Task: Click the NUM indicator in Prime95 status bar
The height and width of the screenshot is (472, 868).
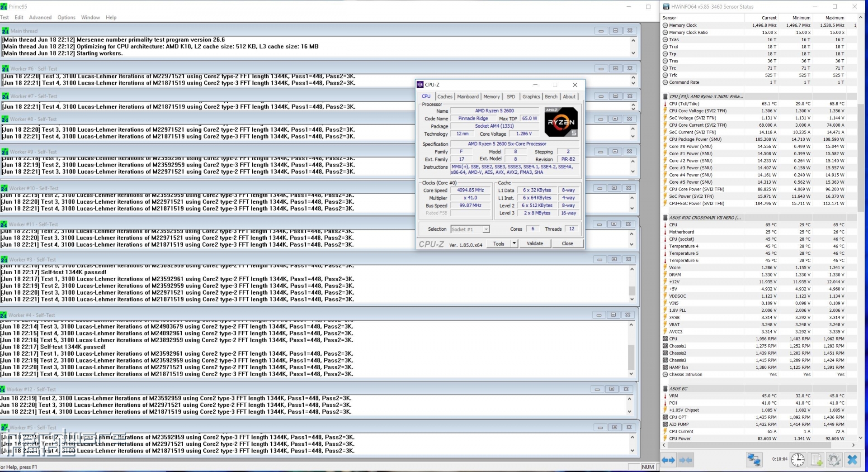Action: [x=648, y=467]
